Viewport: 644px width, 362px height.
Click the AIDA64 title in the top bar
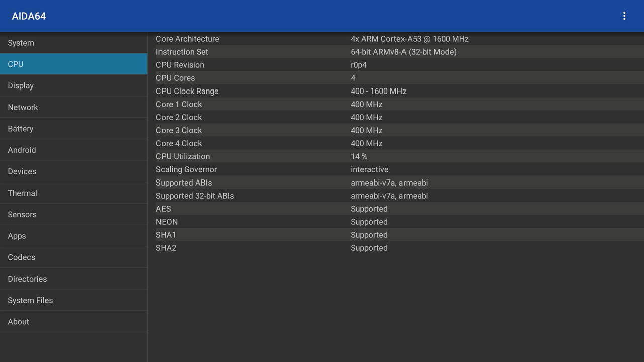tap(29, 16)
